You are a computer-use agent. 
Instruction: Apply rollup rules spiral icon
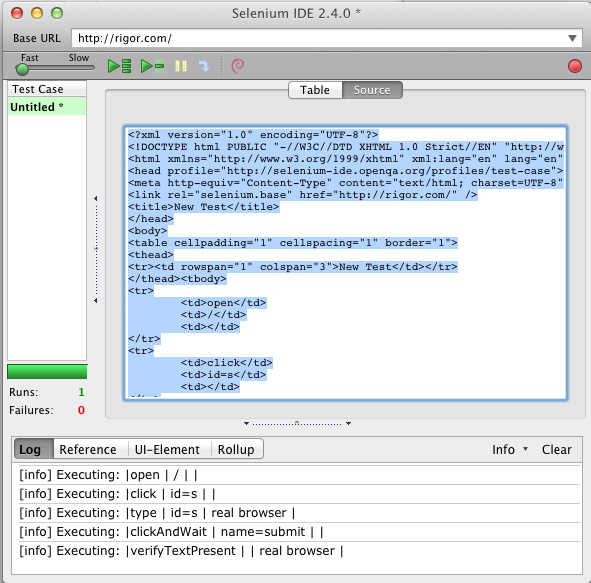[237, 66]
